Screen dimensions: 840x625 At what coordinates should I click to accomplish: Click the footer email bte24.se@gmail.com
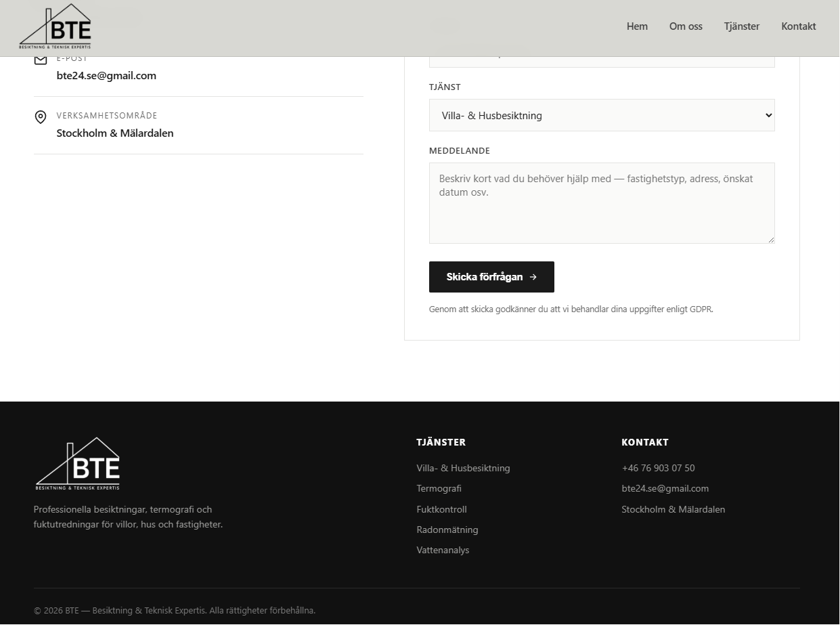tap(665, 489)
